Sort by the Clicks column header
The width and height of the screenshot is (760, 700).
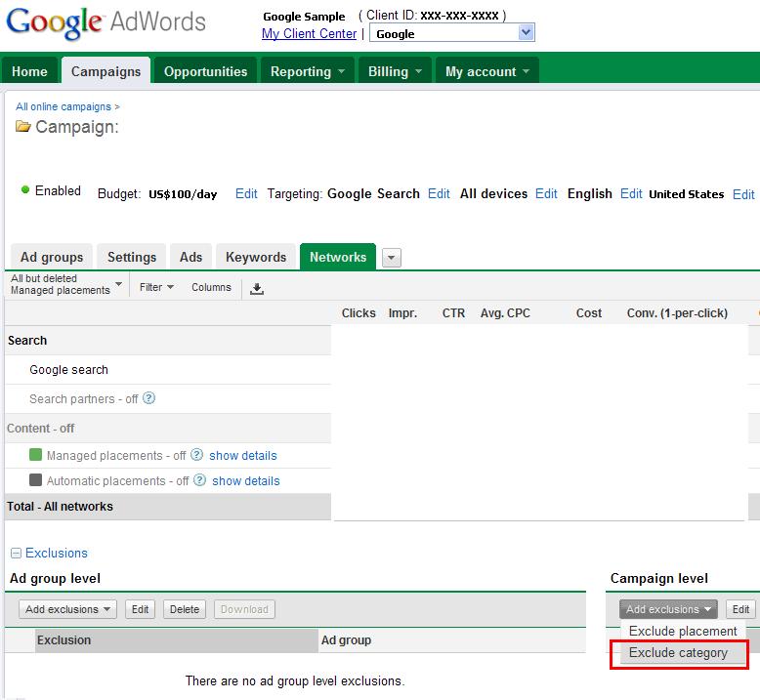[x=359, y=313]
